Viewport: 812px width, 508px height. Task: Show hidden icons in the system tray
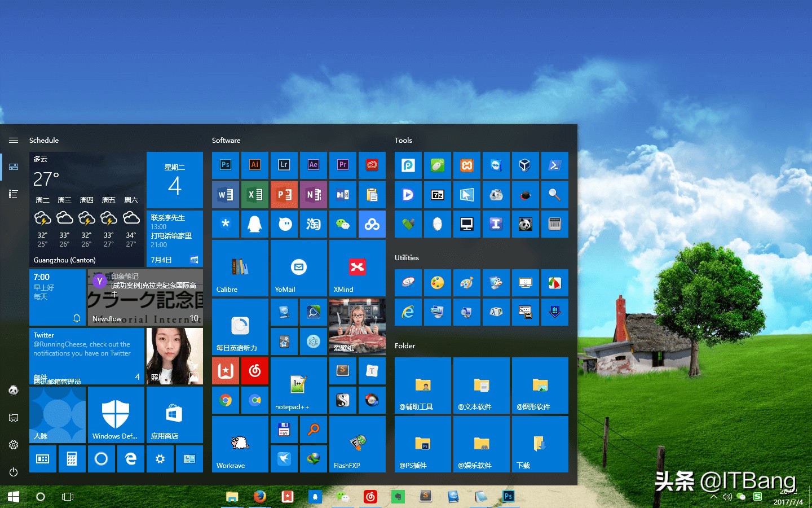(713, 497)
